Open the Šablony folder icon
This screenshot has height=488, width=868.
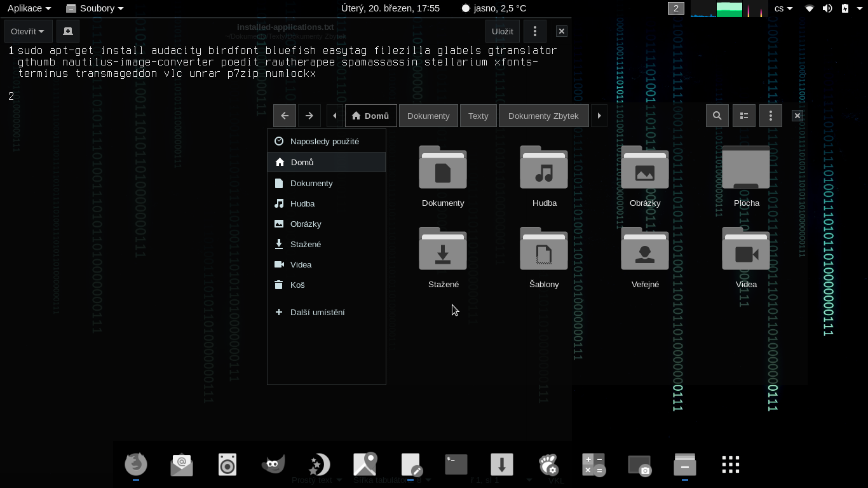[x=544, y=249]
